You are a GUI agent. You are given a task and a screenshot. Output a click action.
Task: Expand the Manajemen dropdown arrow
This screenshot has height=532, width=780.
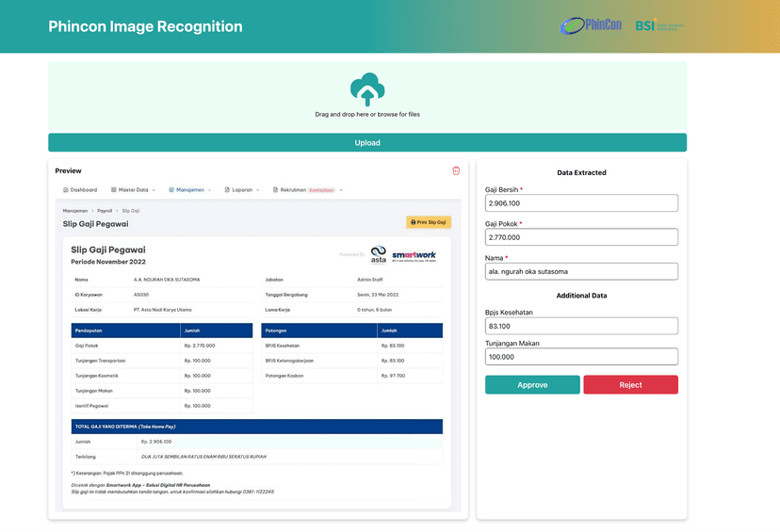pos(209,190)
